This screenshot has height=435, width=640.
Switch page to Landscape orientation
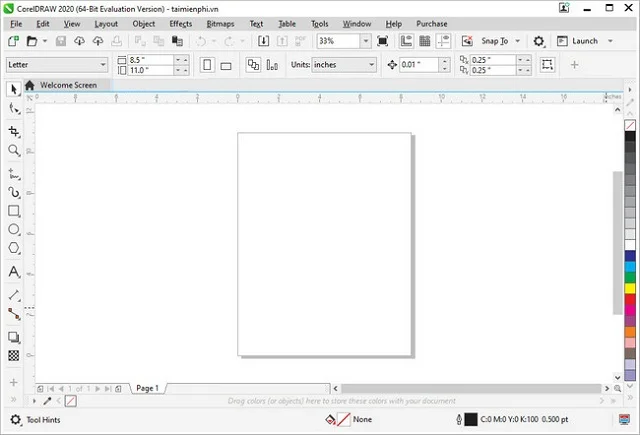226,65
